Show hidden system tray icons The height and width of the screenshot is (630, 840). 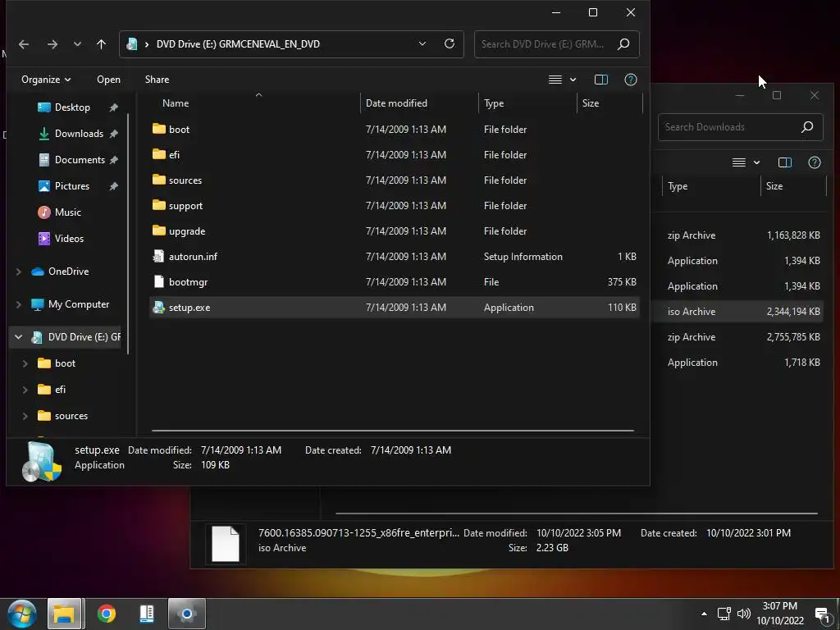(704, 614)
